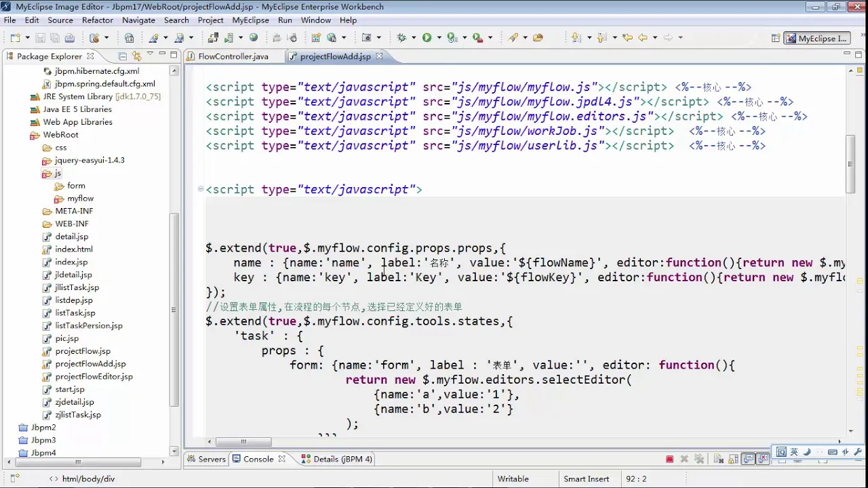Image resolution: width=868 pixels, height=488 pixels.
Task: Click the Debug bug icon
Action: (x=401, y=38)
